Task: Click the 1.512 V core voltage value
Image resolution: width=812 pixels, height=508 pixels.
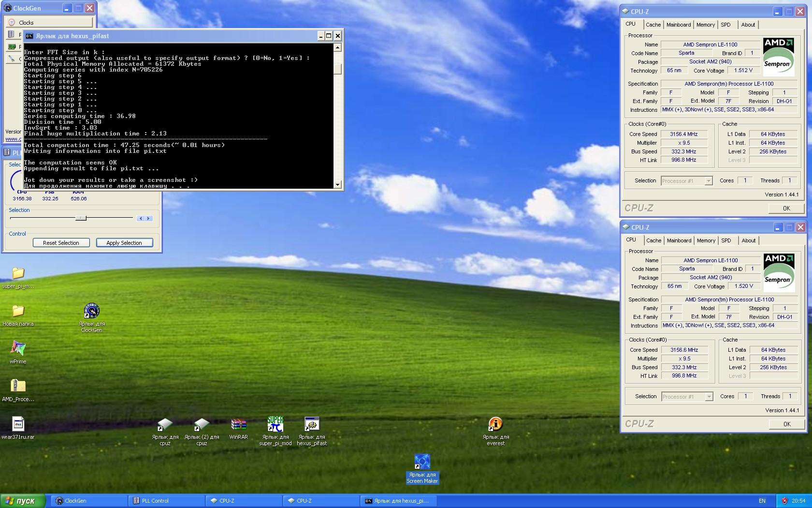Action: (x=743, y=71)
